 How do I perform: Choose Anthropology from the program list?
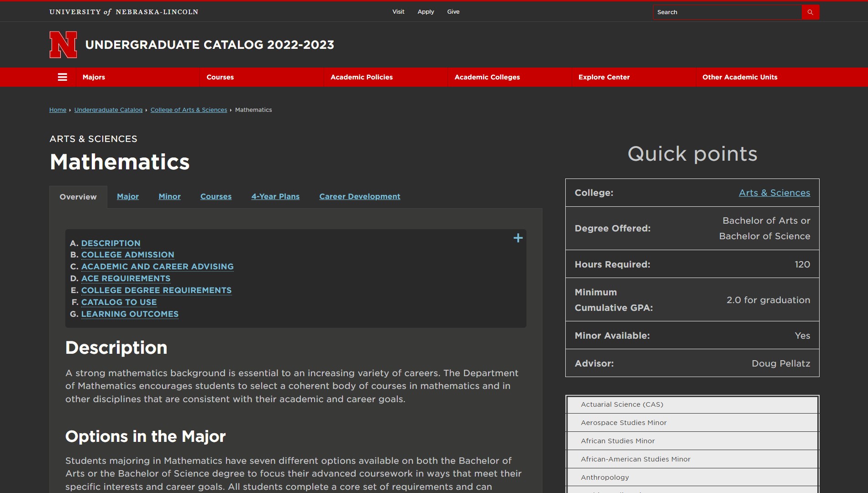pos(605,477)
